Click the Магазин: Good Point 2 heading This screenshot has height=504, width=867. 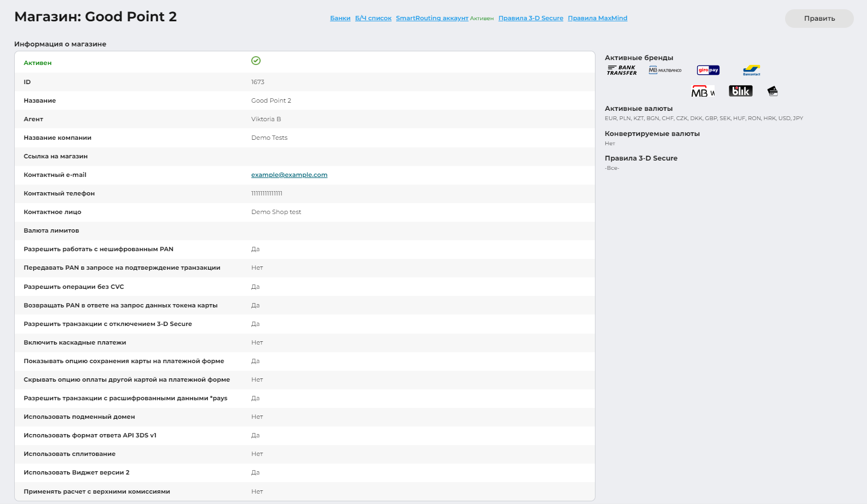pos(96,17)
